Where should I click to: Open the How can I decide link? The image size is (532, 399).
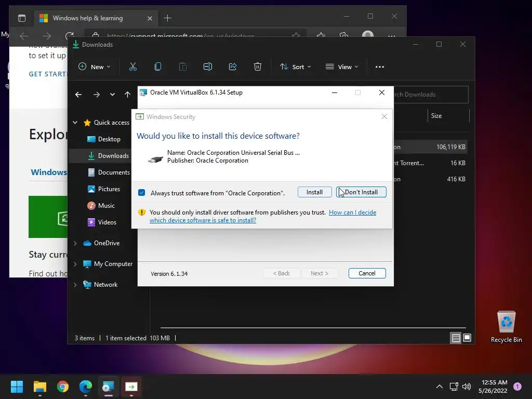353,212
